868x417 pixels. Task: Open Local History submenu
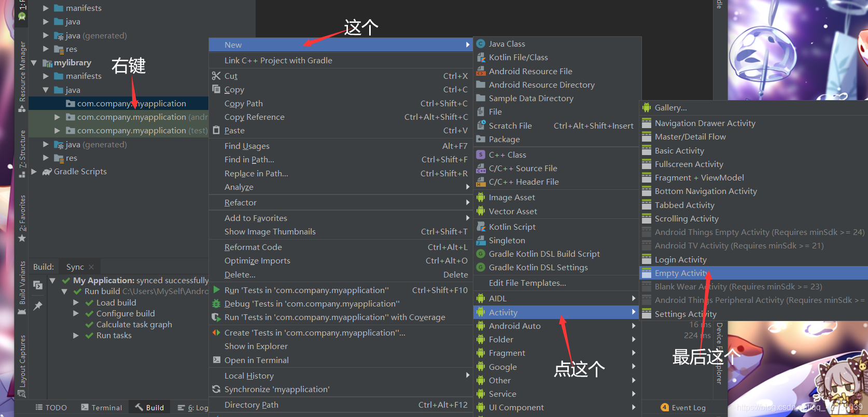coord(341,376)
